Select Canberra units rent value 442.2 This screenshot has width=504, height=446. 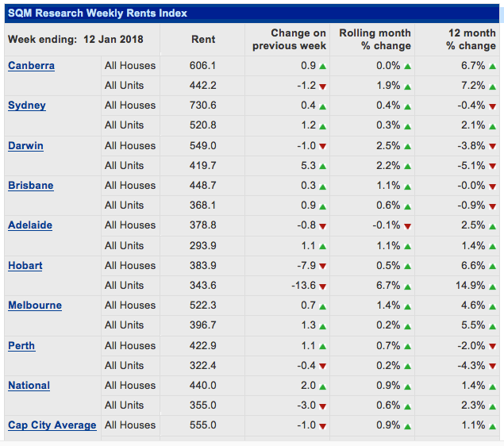click(x=203, y=86)
